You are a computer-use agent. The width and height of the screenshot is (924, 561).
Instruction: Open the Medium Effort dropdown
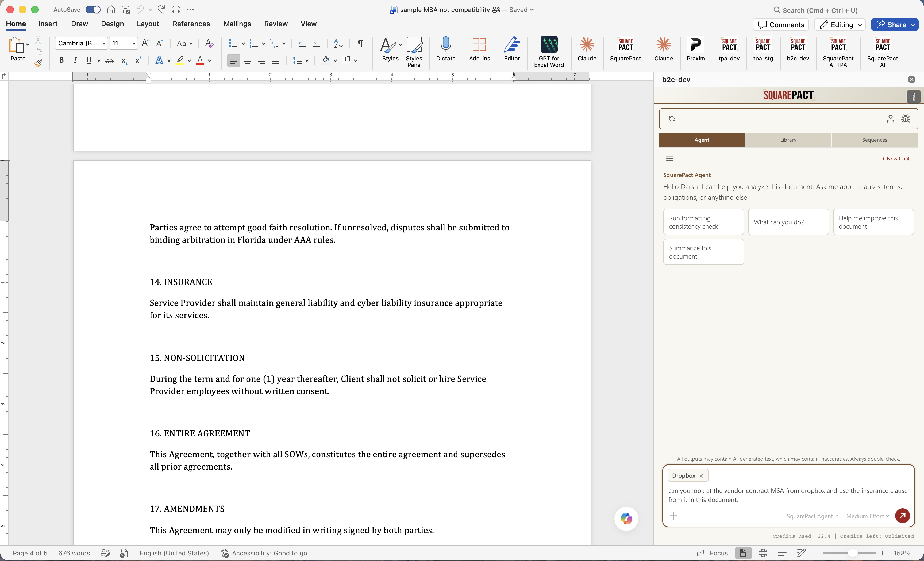(x=867, y=516)
